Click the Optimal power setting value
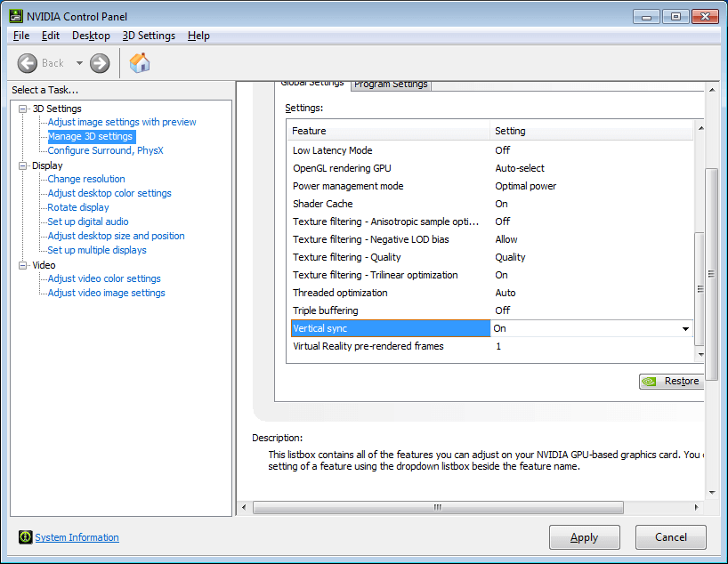 [526, 186]
